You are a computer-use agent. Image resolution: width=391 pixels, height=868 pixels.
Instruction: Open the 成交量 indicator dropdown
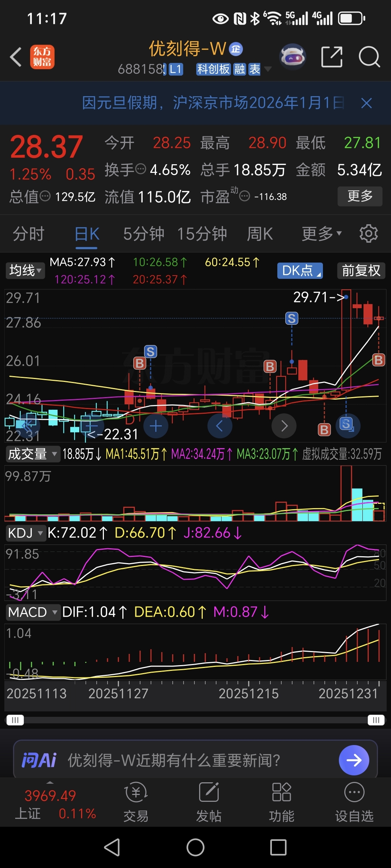click(x=33, y=454)
